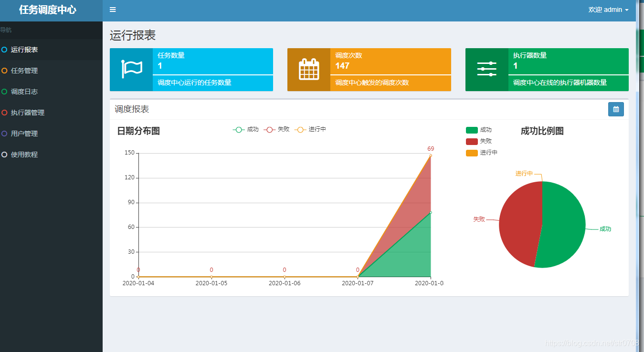
Task: Click 调度中心在线的执行器机器数量 description text
Action: [x=560, y=83]
